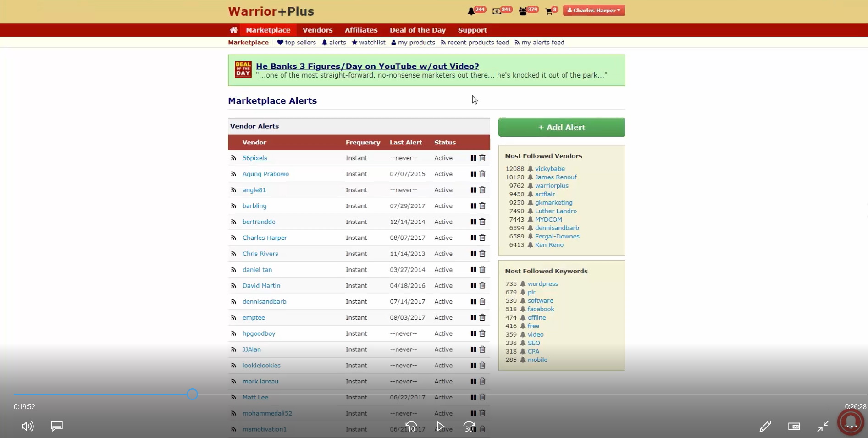Open recent products feed link
This screenshot has height=438, width=868.
tap(475, 42)
